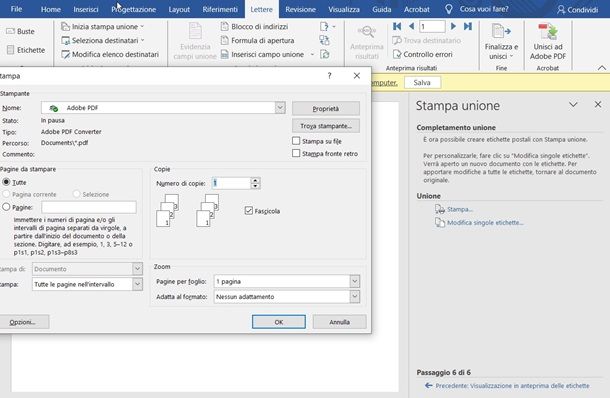Run Controllo errori

[422, 54]
